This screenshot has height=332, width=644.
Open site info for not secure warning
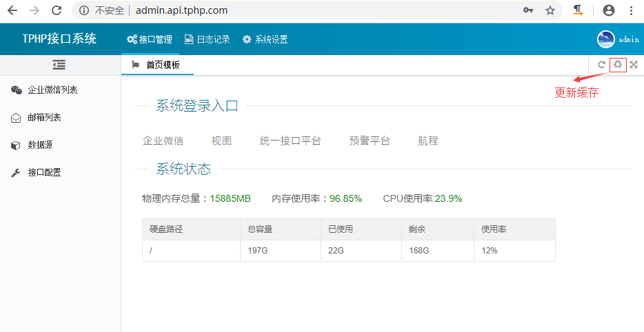(84, 10)
